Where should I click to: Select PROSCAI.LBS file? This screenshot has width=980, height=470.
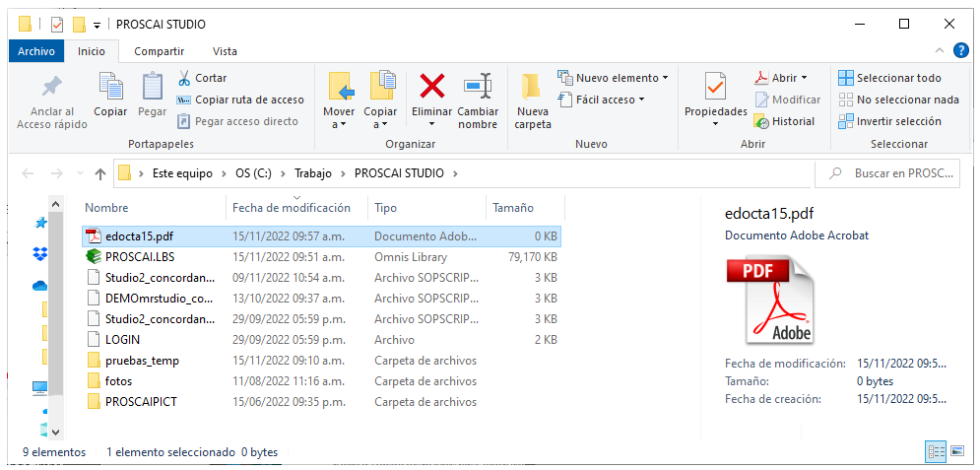[322, 257]
